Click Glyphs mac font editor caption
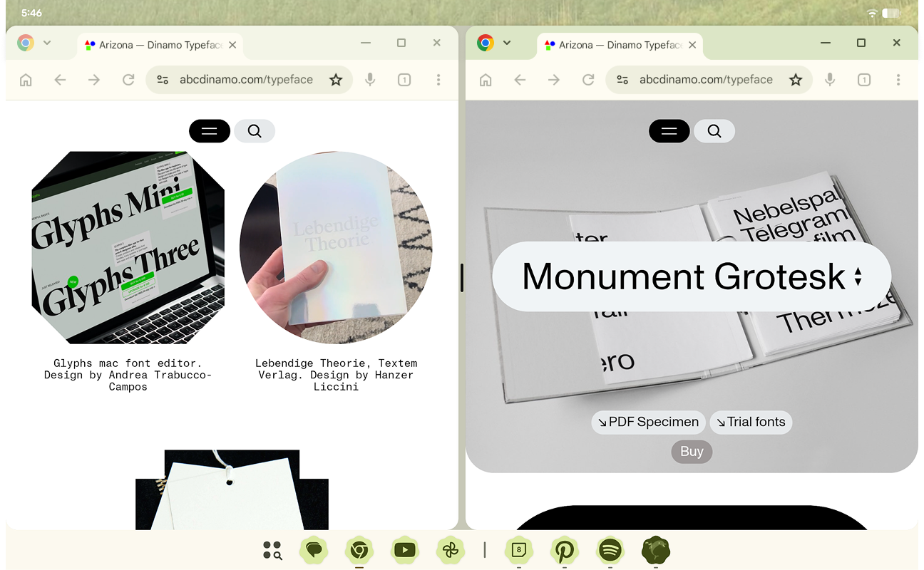 click(x=128, y=375)
